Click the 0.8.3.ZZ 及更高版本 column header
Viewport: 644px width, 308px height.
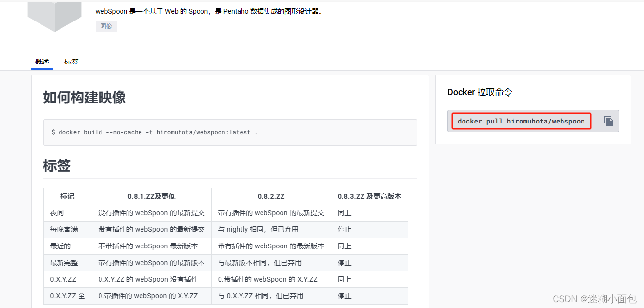(369, 196)
